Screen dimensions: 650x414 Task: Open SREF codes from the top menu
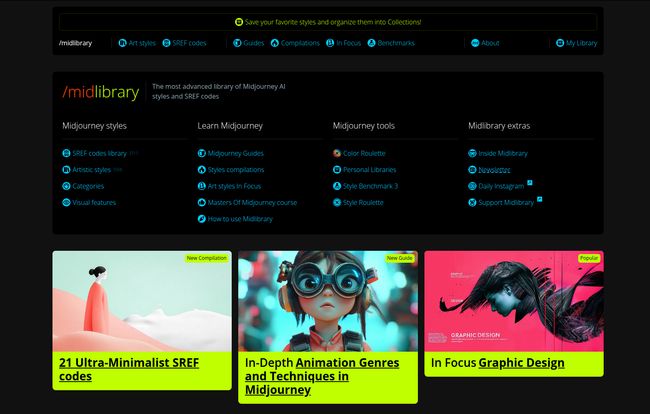pyautogui.click(x=189, y=43)
